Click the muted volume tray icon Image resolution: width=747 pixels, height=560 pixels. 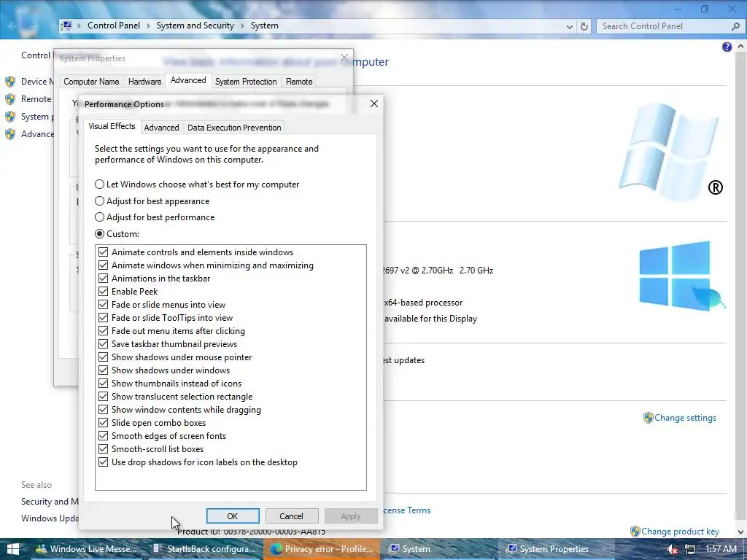672,549
